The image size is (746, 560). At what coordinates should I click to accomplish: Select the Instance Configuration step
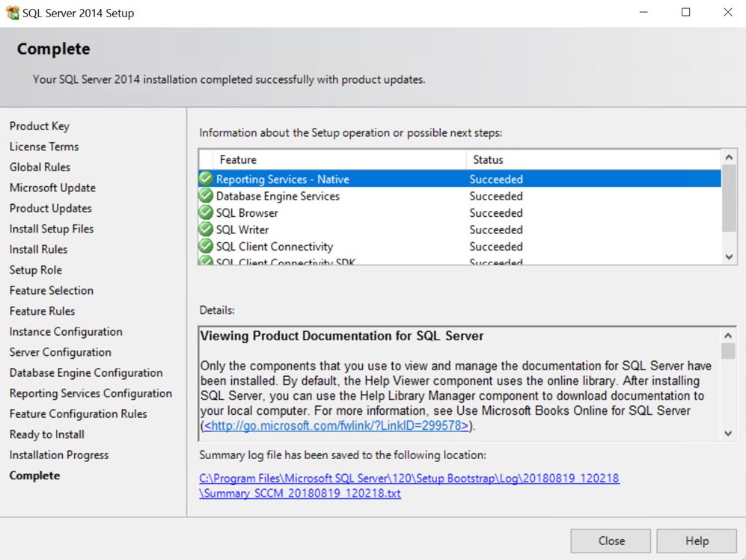66,331
